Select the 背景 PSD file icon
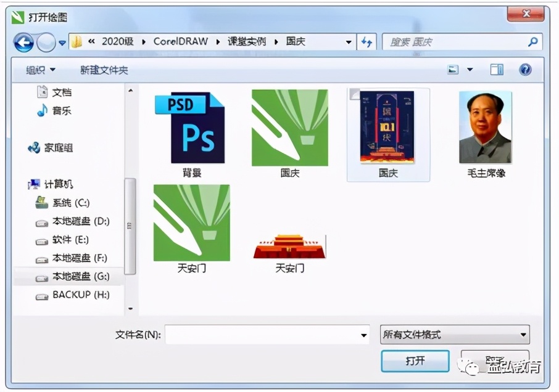This screenshot has height=392, width=559. coord(189,126)
